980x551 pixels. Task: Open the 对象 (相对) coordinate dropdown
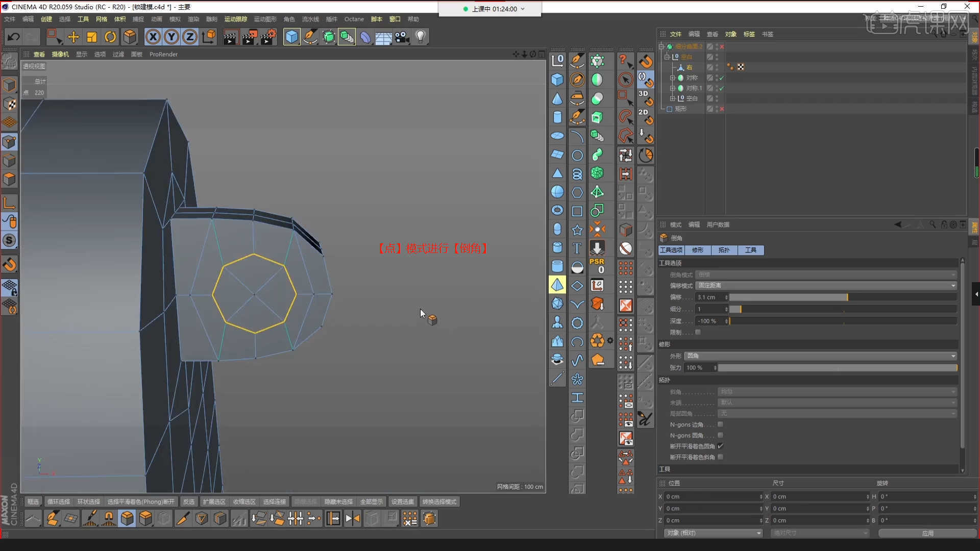point(713,533)
